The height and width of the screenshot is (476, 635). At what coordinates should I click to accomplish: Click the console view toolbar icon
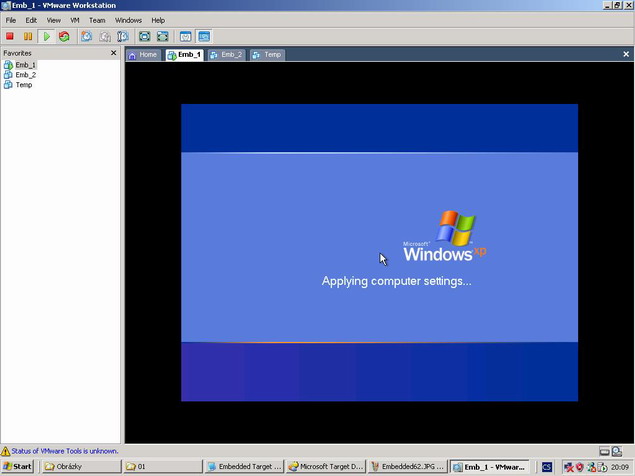coord(204,36)
